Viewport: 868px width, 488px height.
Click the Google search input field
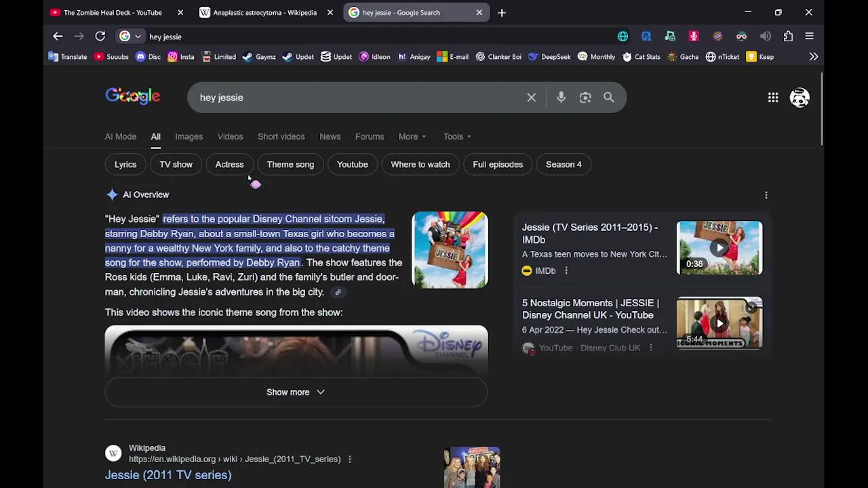358,98
